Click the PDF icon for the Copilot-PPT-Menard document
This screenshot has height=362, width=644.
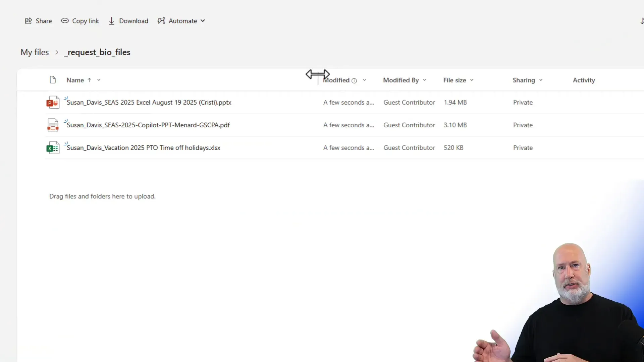click(52, 125)
